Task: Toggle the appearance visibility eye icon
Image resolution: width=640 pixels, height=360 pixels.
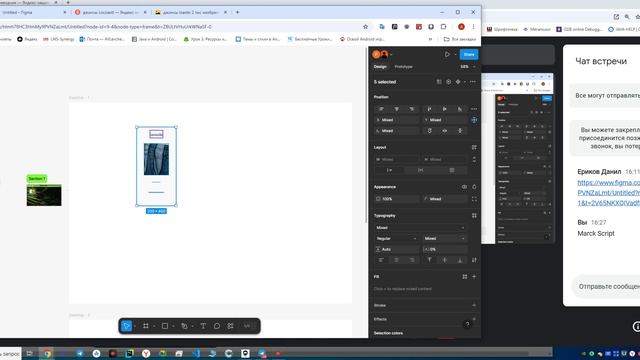Action: (464, 187)
